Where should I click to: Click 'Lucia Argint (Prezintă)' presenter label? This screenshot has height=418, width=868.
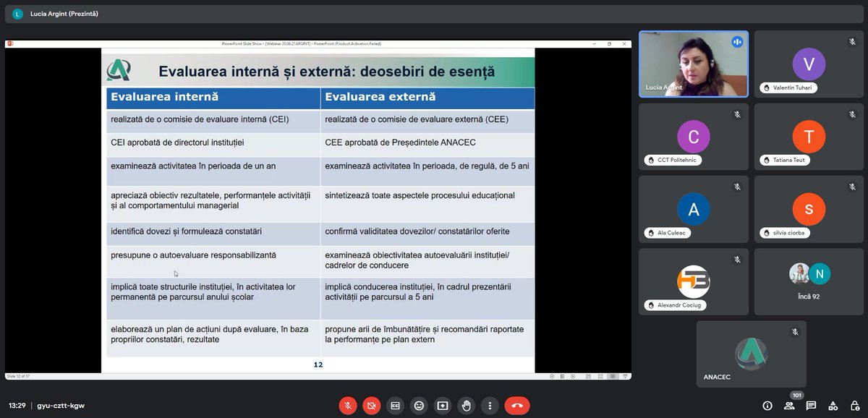point(64,14)
